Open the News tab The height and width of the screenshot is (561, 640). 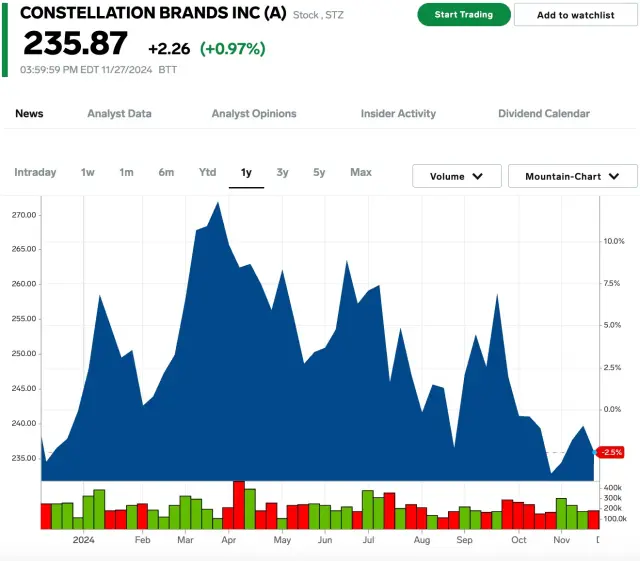pos(29,114)
